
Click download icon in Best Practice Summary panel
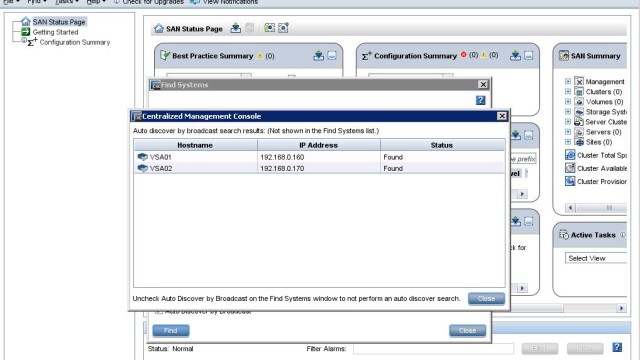318,56
